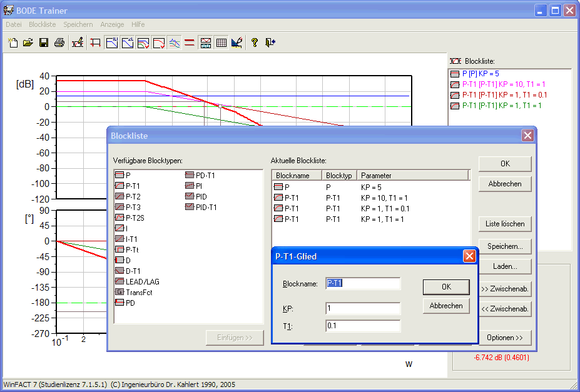Click the red double-line toolbar icon
The width and height of the screenshot is (580, 392).
(x=190, y=43)
